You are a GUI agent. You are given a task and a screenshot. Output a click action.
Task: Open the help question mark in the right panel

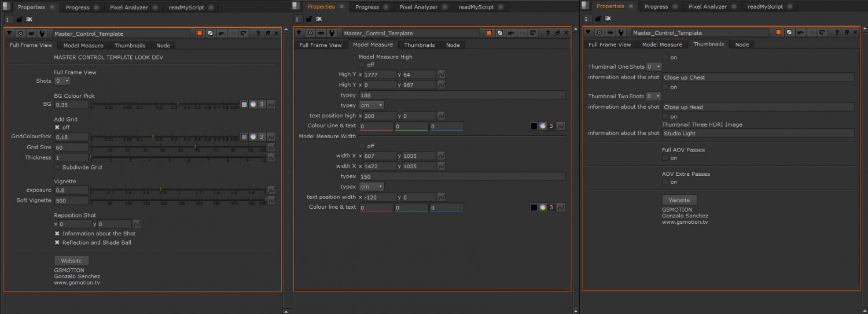[x=837, y=33]
